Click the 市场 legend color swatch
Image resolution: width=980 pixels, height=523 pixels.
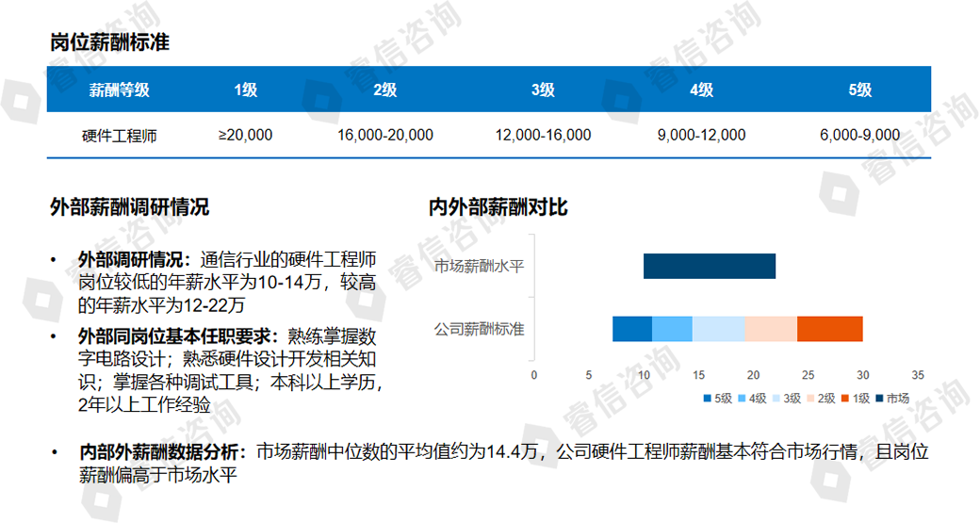pyautogui.click(x=881, y=399)
